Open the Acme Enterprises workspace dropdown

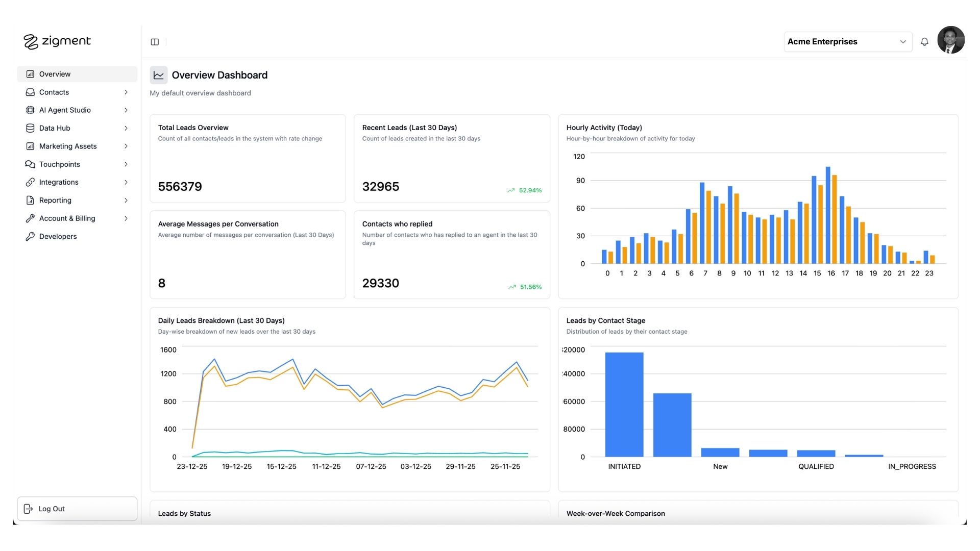pos(847,42)
